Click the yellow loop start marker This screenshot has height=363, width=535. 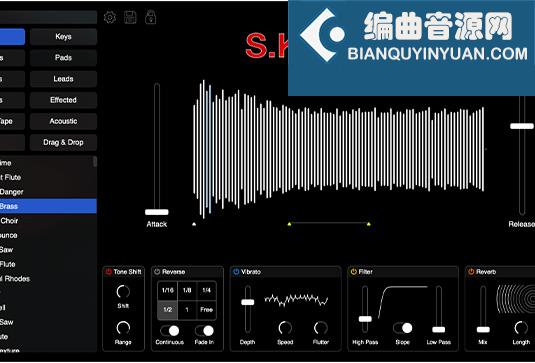[289, 224]
